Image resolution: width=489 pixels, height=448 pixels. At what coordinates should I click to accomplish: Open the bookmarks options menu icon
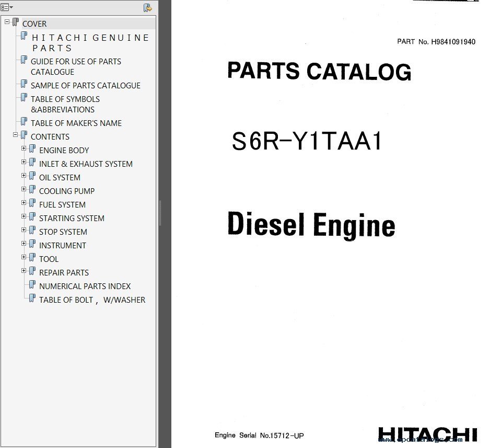(7, 7)
